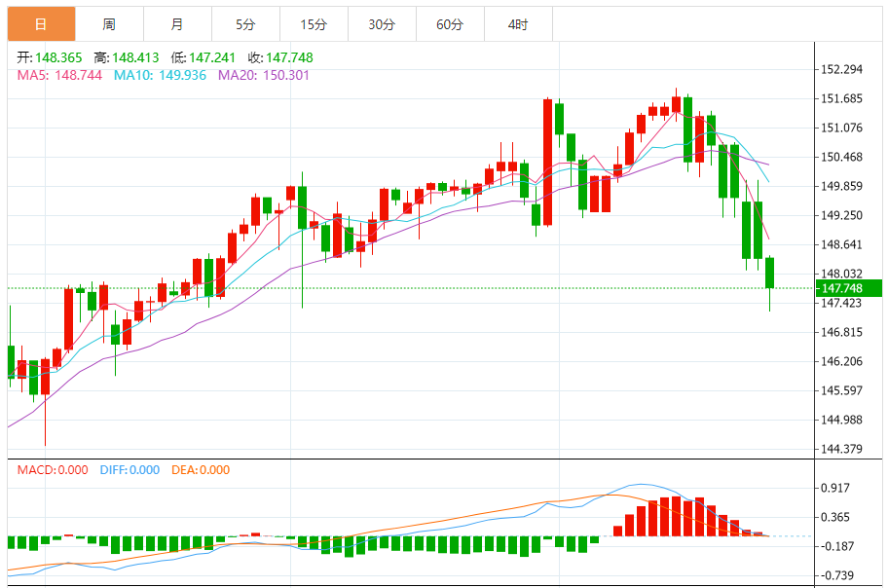Open the 60分 timeframe tab

tap(450, 24)
